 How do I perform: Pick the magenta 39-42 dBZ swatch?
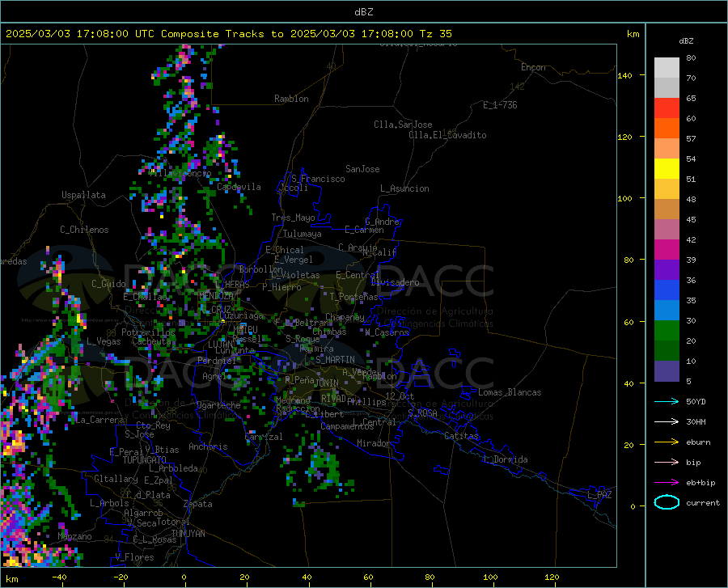click(667, 250)
